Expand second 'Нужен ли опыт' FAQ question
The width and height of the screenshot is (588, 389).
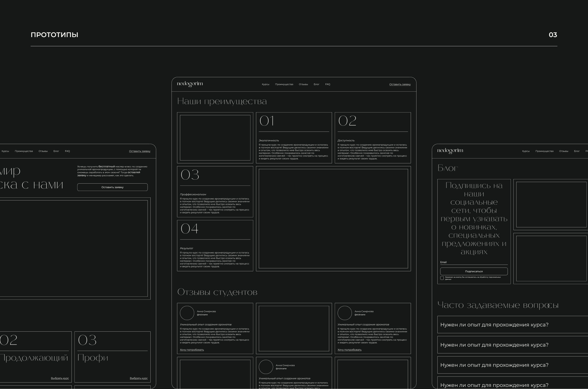click(x=494, y=345)
